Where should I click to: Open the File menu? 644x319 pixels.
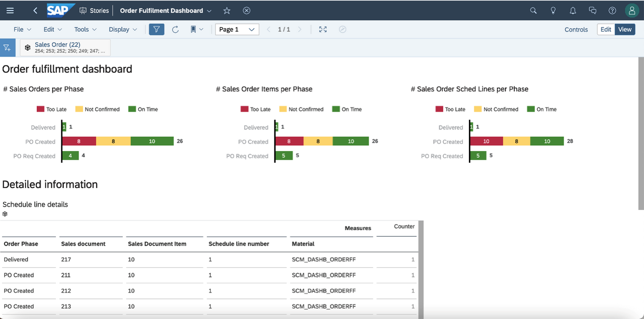tap(22, 29)
